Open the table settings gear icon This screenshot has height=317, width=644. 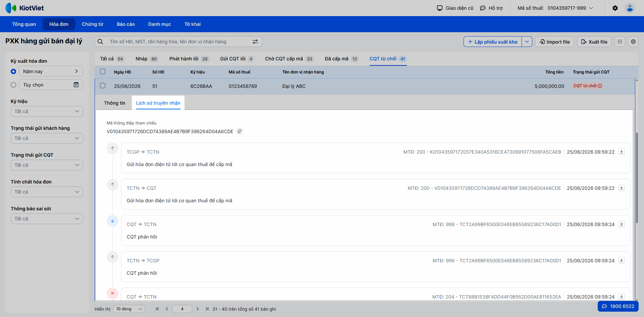tap(633, 42)
